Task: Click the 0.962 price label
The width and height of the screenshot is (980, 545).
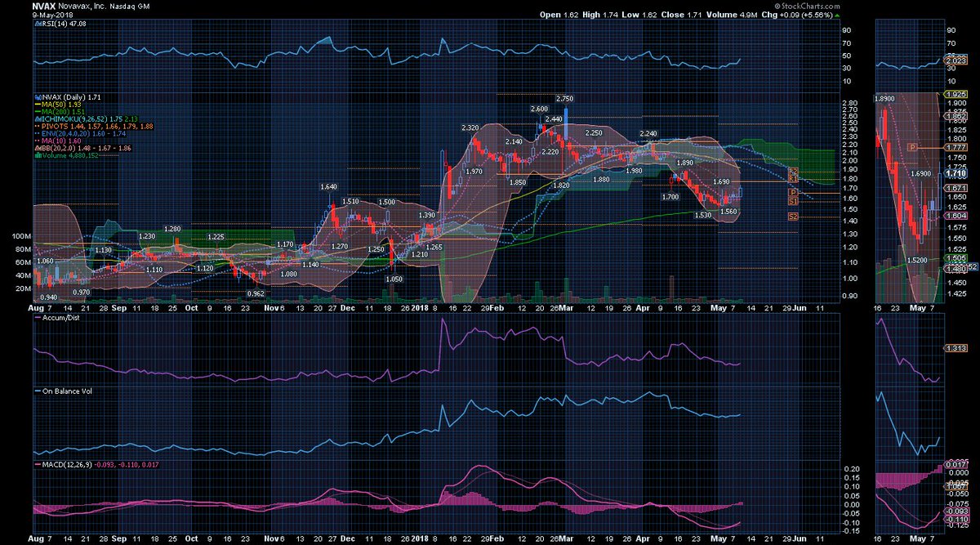Action: click(257, 293)
